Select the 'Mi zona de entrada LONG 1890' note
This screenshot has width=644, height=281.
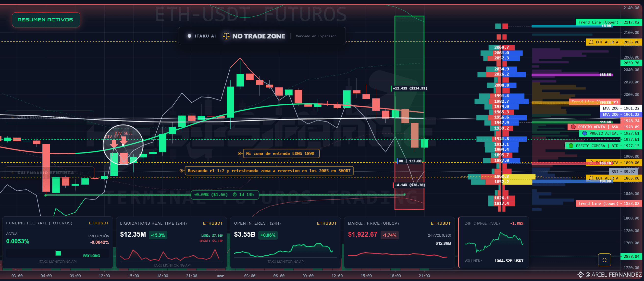coord(281,154)
